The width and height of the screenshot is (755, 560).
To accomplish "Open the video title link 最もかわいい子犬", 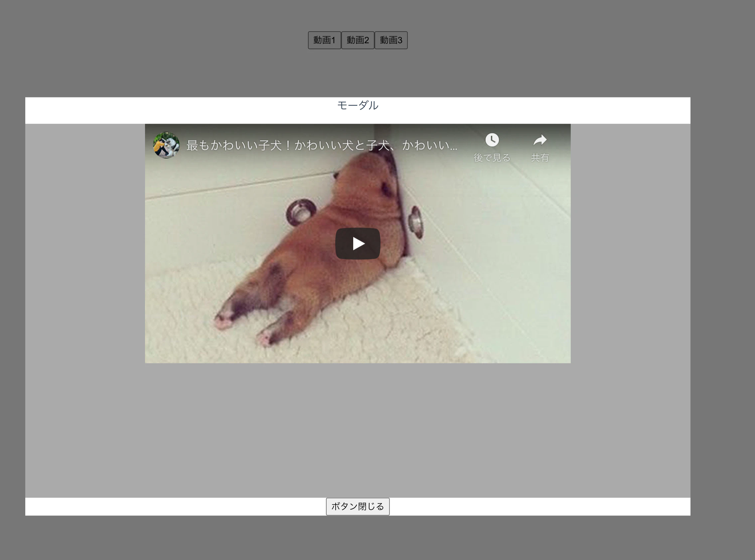I will pyautogui.click(x=322, y=145).
